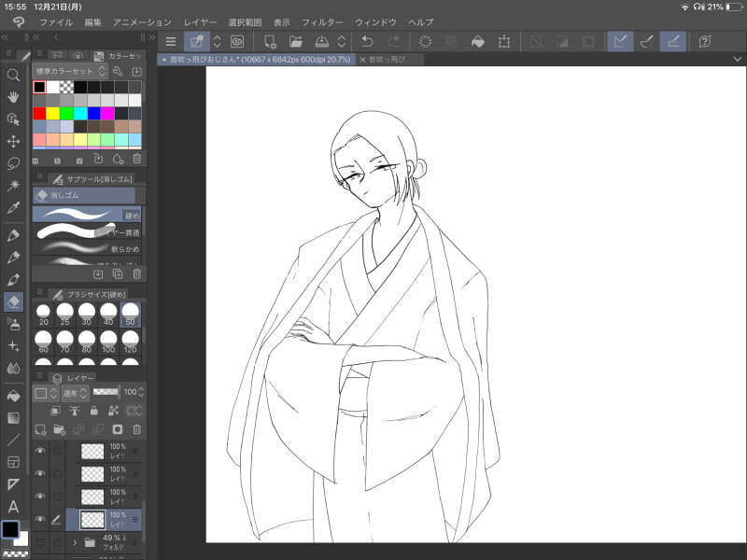Open 標準カラーセット color set dropdown

click(69, 72)
